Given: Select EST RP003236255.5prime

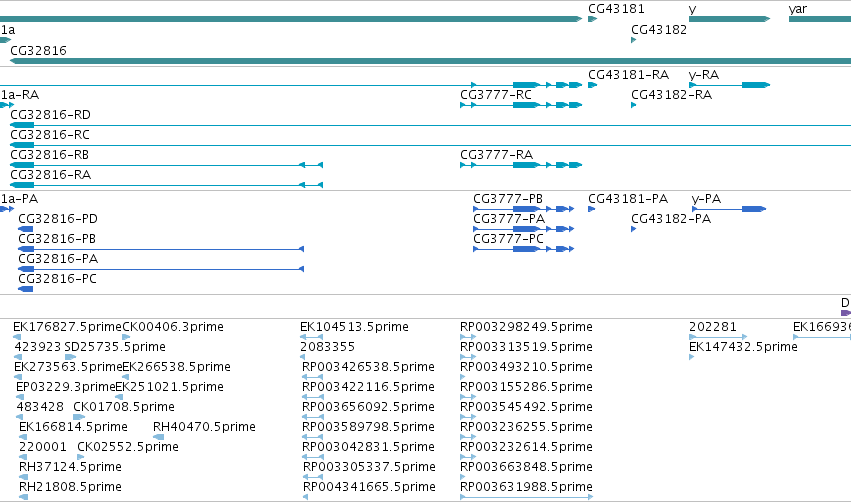Looking at the screenshot, I should tap(526, 427).
